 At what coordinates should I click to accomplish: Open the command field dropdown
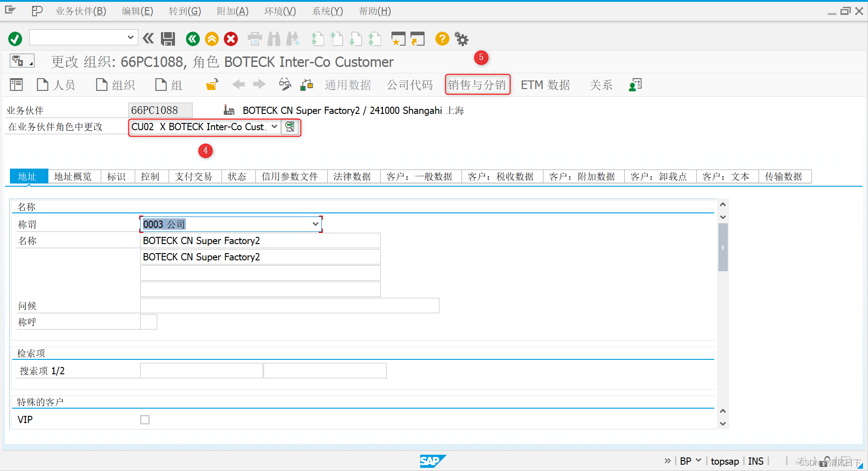[x=130, y=38]
